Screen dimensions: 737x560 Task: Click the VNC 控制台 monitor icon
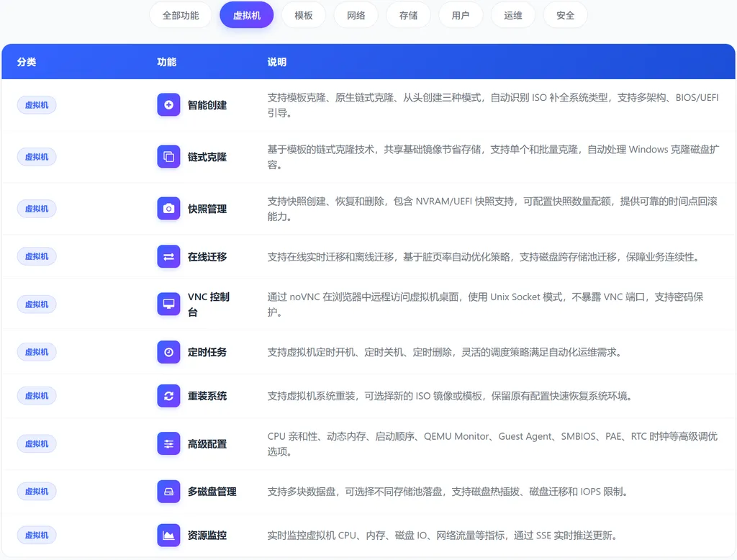(x=168, y=304)
